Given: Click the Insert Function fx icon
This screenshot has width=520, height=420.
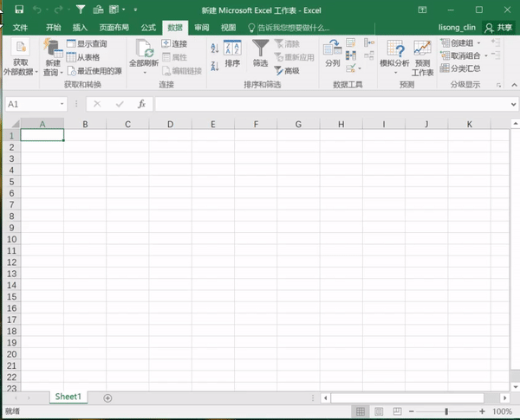Looking at the screenshot, I should (x=141, y=104).
